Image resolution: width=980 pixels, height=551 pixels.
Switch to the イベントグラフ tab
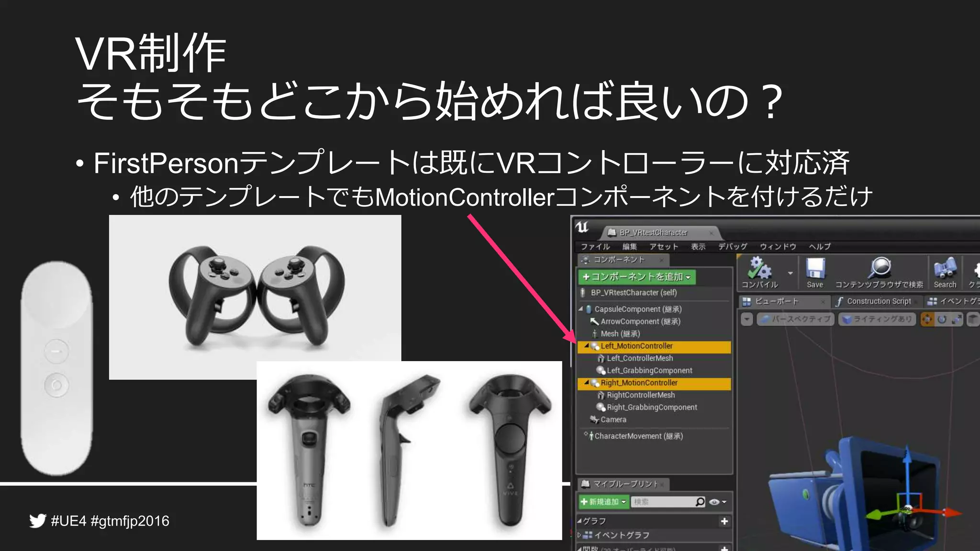tap(952, 301)
